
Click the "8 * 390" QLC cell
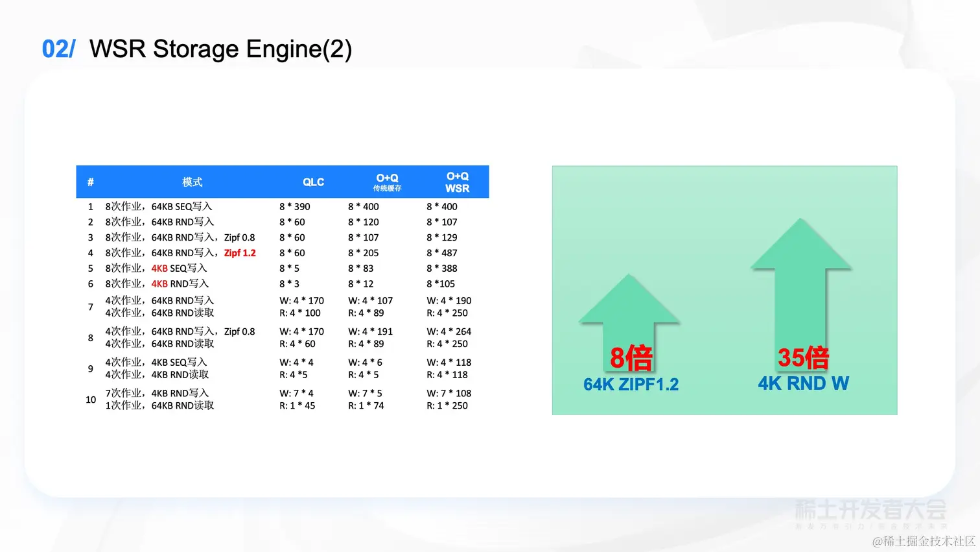pyautogui.click(x=295, y=206)
